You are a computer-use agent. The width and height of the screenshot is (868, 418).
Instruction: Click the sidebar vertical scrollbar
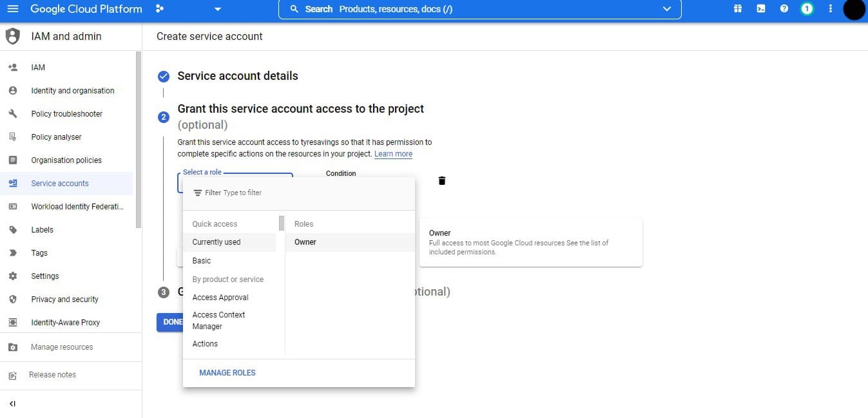[x=139, y=140]
